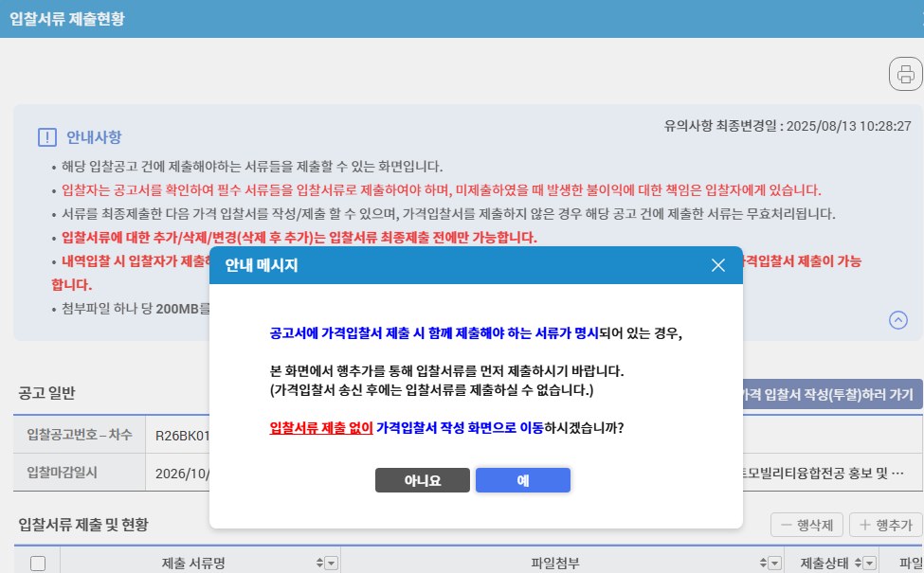This screenshot has width=924, height=573.
Task: Click the 입찰서류 제출 및 현황 section heading
Action: pos(83,524)
